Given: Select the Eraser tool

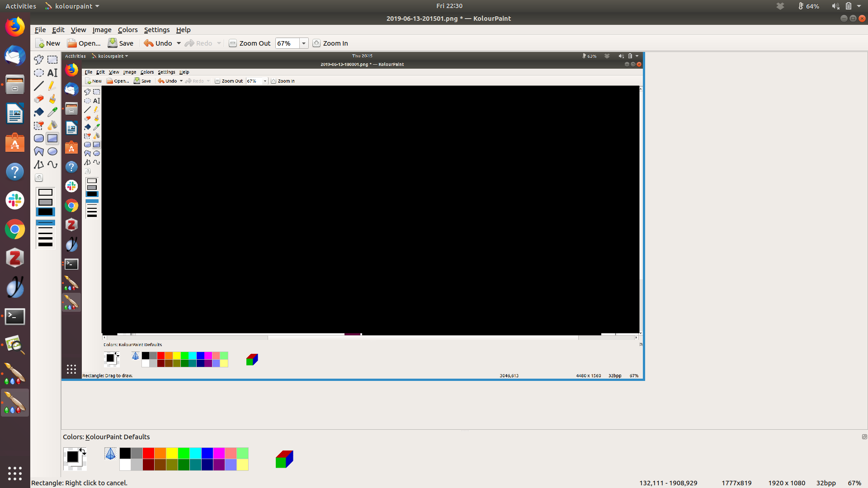Looking at the screenshot, I should [x=39, y=99].
